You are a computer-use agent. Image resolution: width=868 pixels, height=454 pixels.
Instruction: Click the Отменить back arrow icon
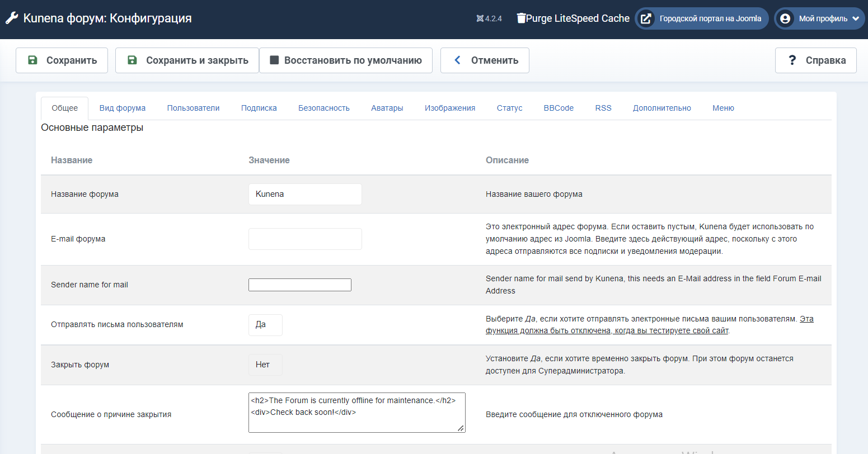(457, 60)
